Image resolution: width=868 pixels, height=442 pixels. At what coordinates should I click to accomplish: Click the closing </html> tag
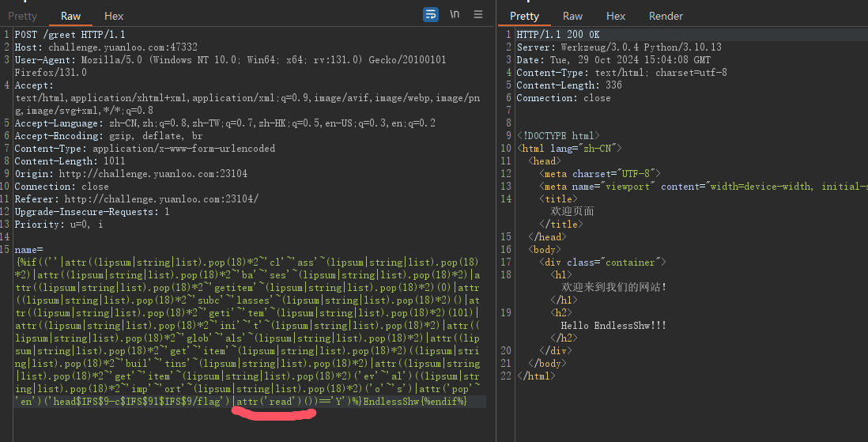click(536, 376)
